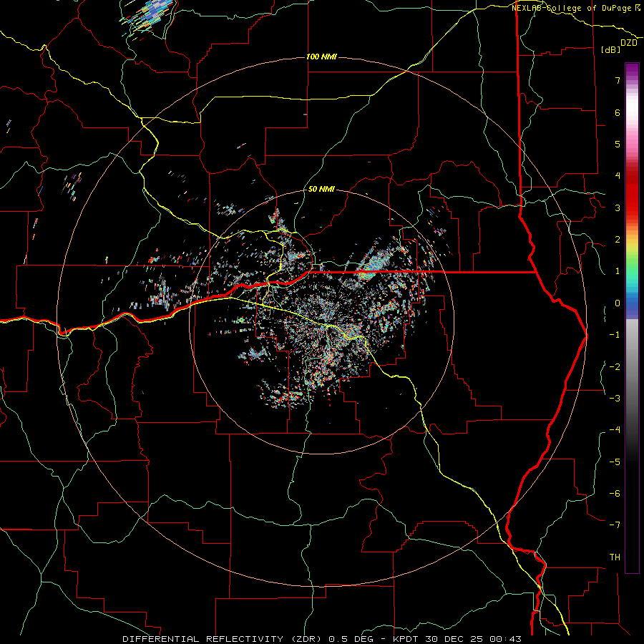Select the -3 value on color scale
Viewport: 644px width, 644px height.
pyautogui.click(x=615, y=399)
